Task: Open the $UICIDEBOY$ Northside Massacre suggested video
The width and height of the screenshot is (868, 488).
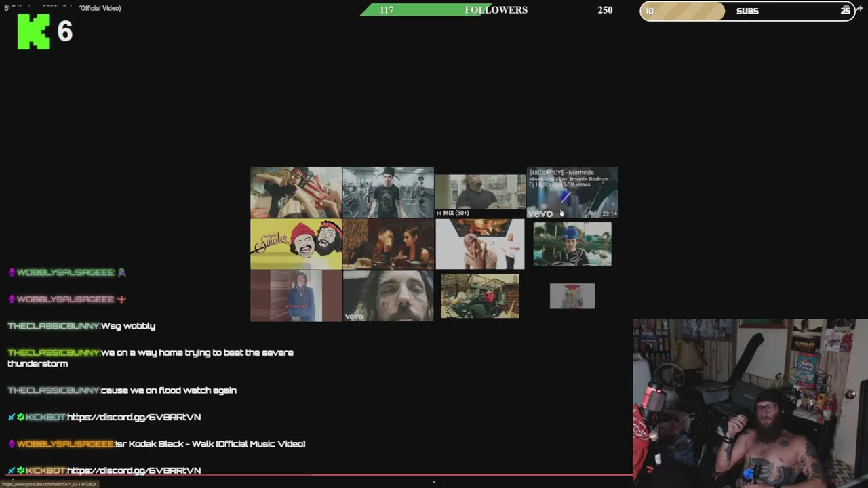Action: 572,192
